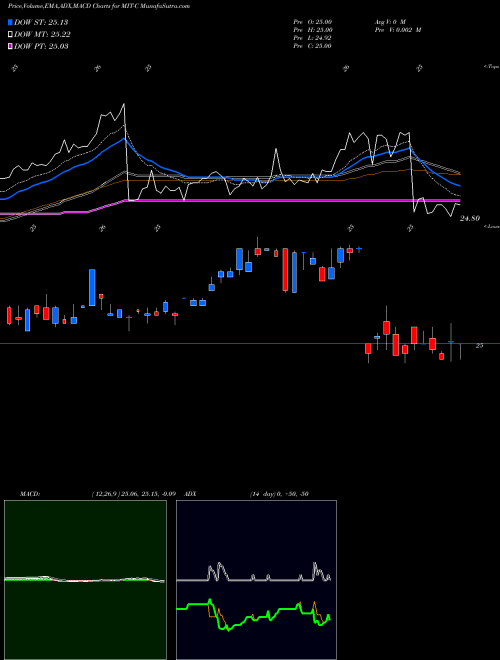Viewport: 500px width, 660px height.
Task: Open the green MACD indicator panel
Action: click(x=85, y=580)
